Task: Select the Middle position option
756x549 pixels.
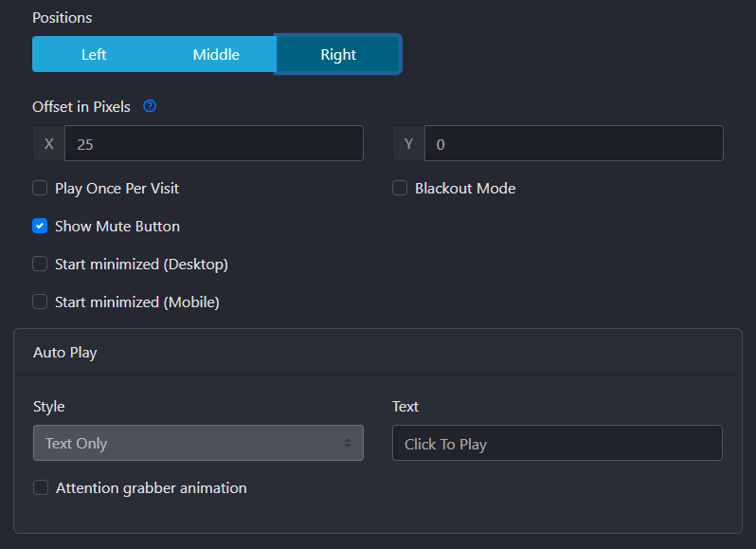Action: (x=215, y=54)
